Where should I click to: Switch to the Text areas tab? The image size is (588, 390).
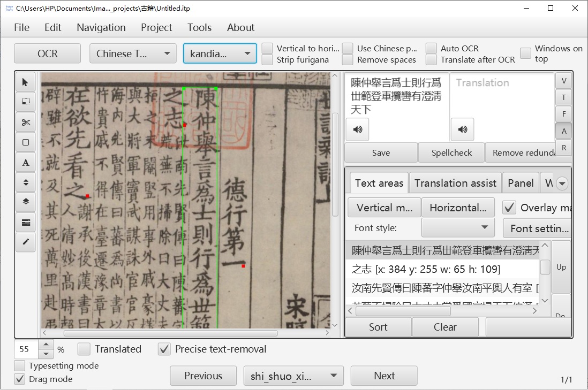click(379, 183)
